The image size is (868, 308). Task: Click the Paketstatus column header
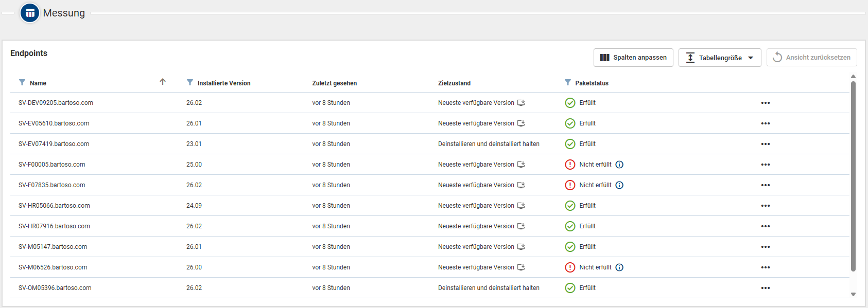coord(592,83)
